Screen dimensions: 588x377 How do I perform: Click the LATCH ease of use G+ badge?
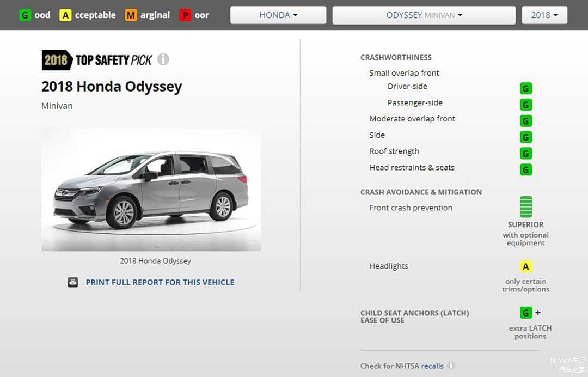tap(526, 313)
